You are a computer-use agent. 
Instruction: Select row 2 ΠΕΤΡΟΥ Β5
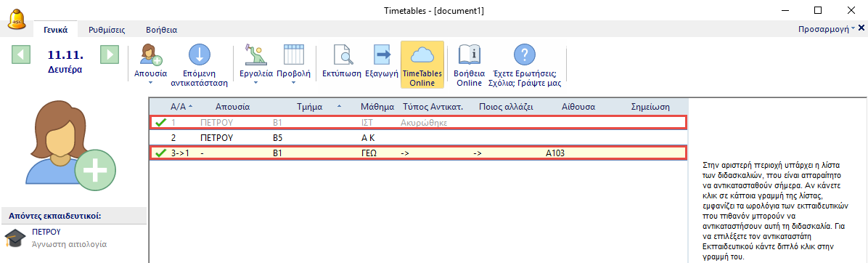[x=419, y=137]
